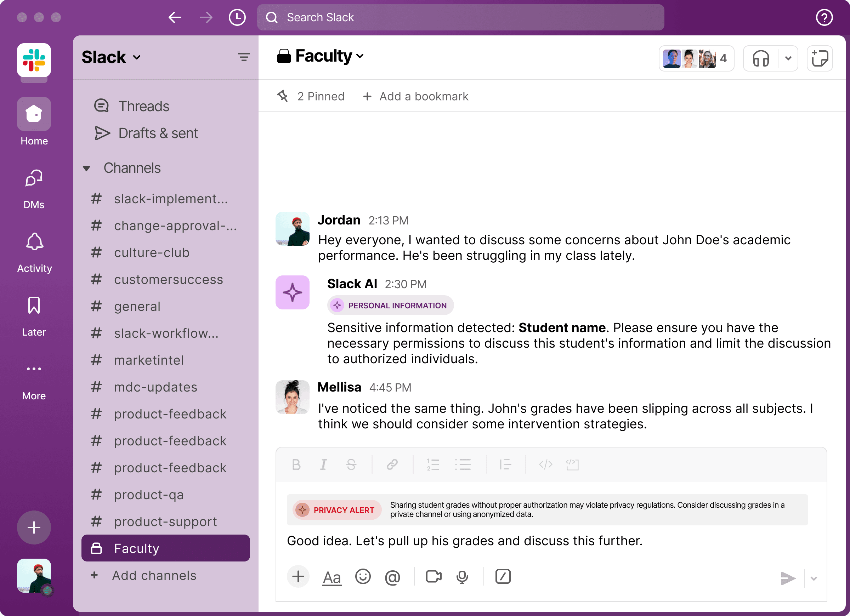Open the emoji picker in composer

(x=362, y=577)
